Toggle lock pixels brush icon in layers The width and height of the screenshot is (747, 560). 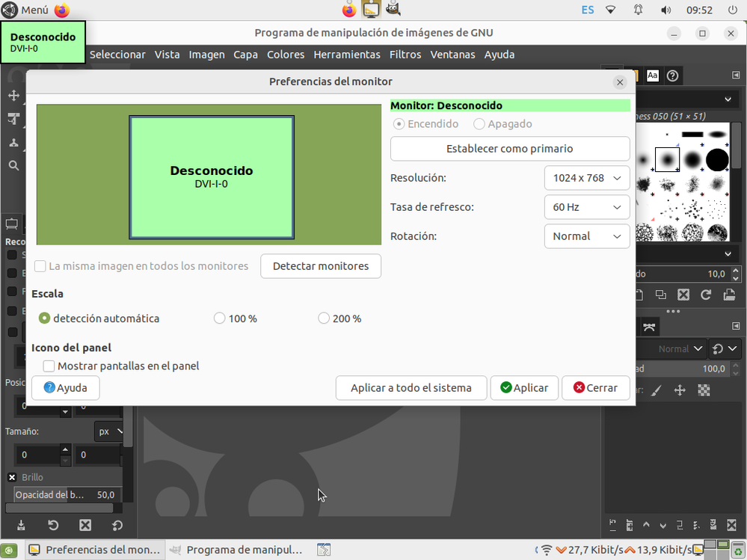[x=657, y=390]
